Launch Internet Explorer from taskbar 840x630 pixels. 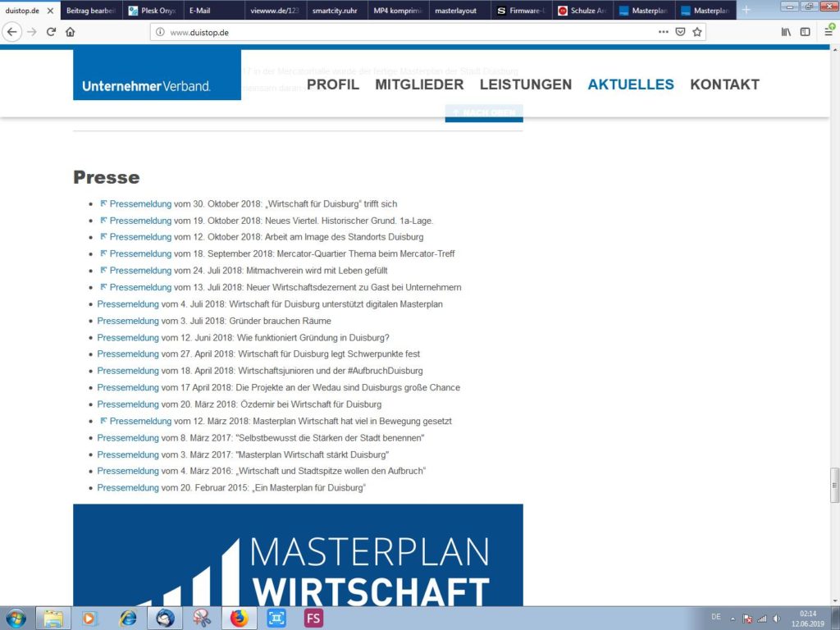pos(127,619)
